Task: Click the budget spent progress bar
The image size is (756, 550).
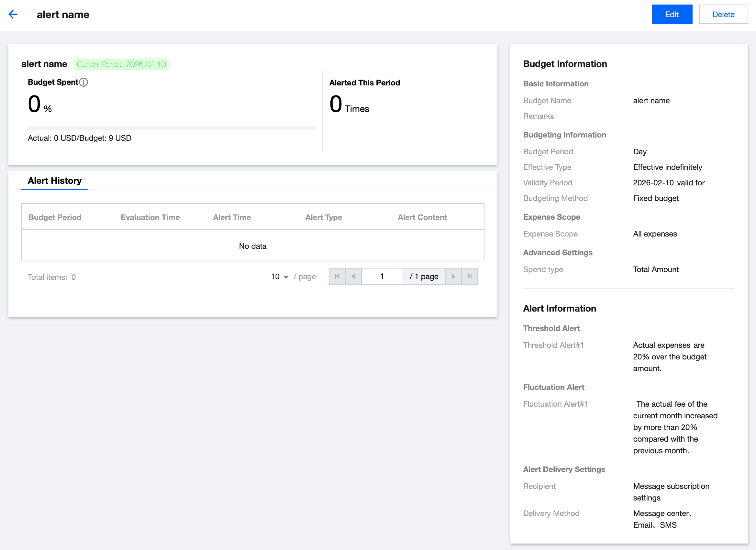Action: [172, 128]
